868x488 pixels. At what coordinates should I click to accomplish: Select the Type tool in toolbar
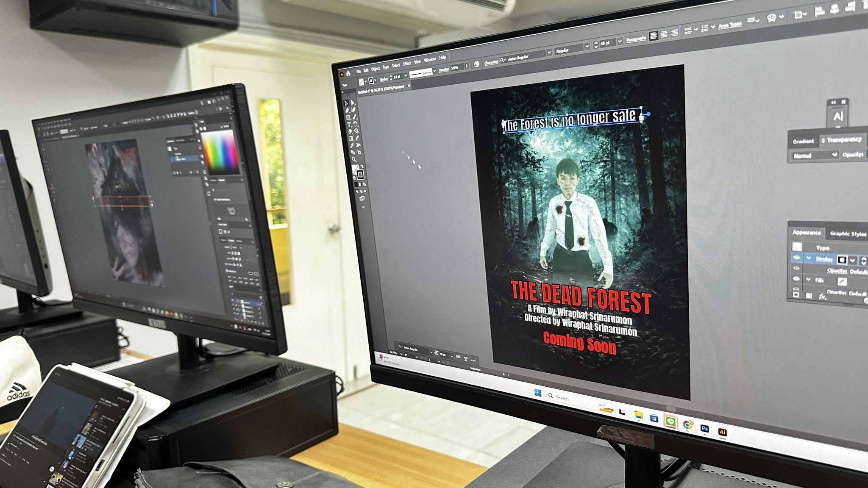349,125
